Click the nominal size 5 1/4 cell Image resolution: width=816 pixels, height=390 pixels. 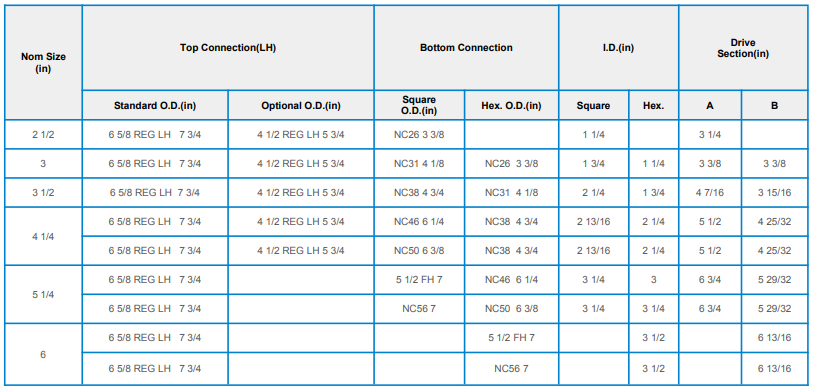pos(43,295)
